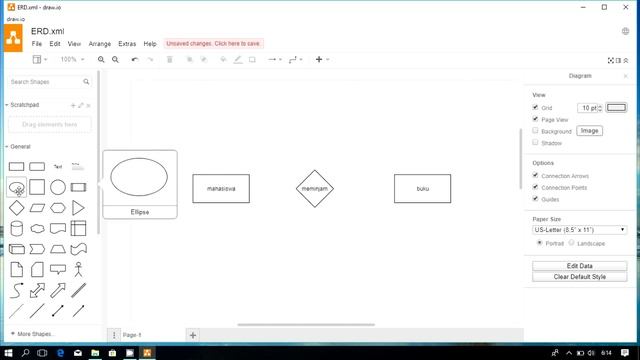The height and width of the screenshot is (360, 640).
Task: Click the Image button for background
Action: point(589,131)
